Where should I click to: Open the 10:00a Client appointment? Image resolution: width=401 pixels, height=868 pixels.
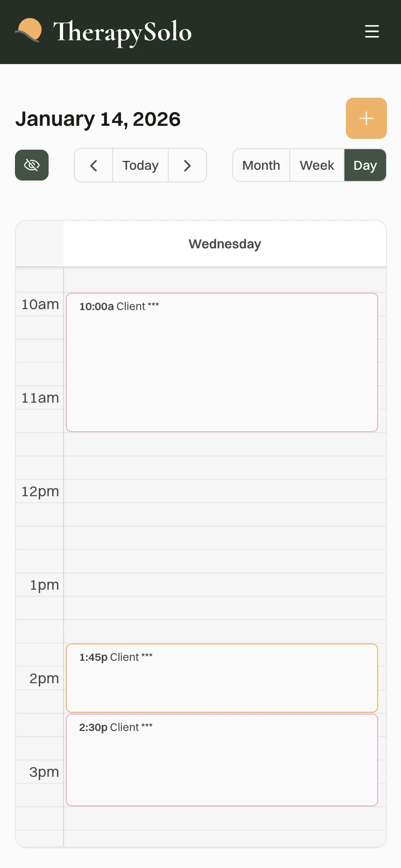point(222,362)
